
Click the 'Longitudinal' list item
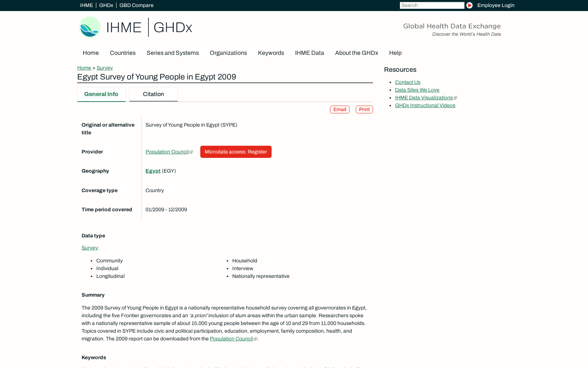110,276
